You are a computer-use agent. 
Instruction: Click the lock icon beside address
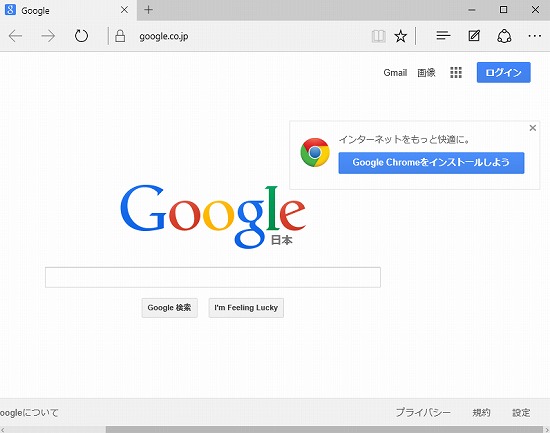tap(120, 36)
